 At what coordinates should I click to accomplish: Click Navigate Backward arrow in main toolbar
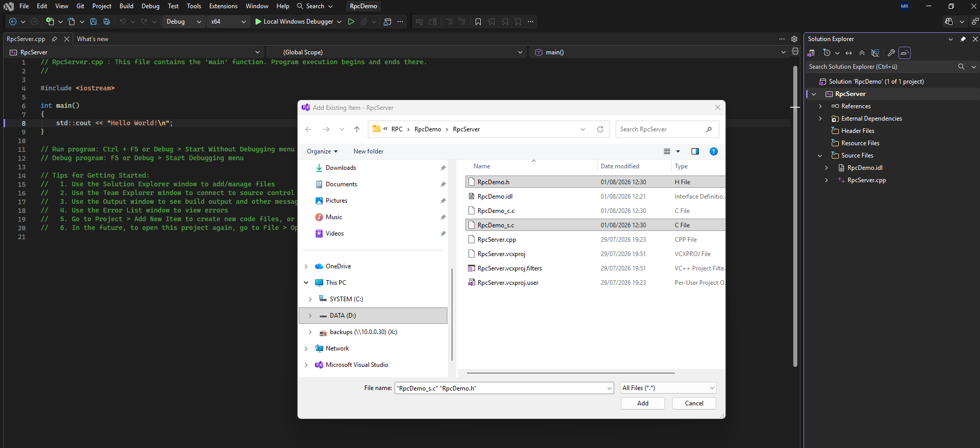[x=13, y=22]
